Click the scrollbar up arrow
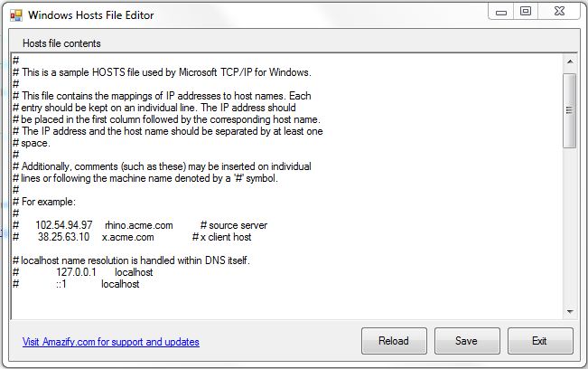Viewport: 588px width, 369px height. point(569,61)
